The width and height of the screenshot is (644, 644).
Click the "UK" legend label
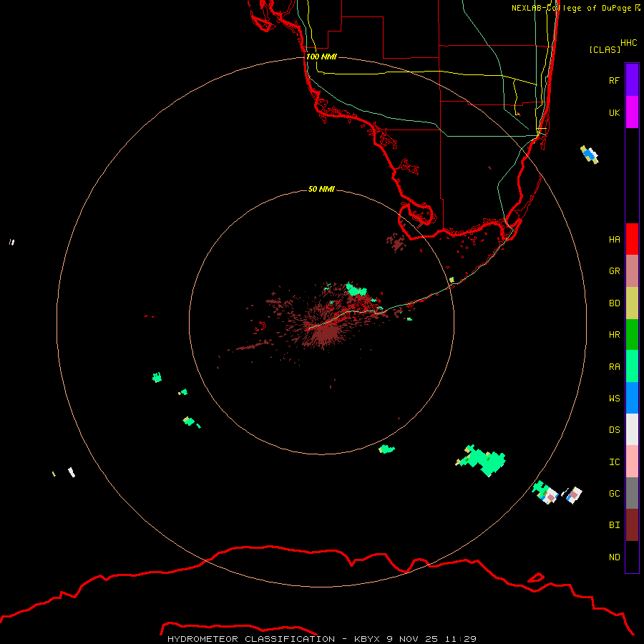click(x=614, y=113)
